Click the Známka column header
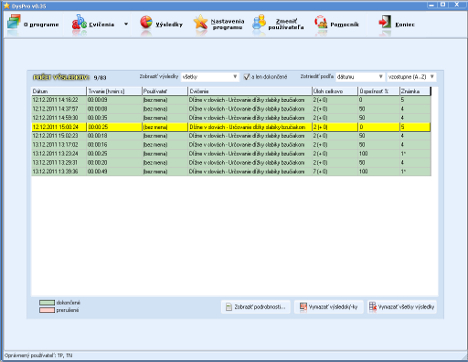Image resolution: width=468 pixels, height=362 pixels. point(415,91)
